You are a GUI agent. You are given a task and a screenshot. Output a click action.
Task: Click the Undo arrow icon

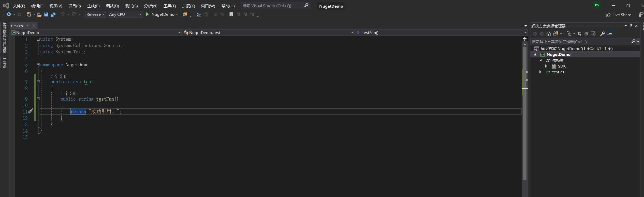(x=62, y=14)
